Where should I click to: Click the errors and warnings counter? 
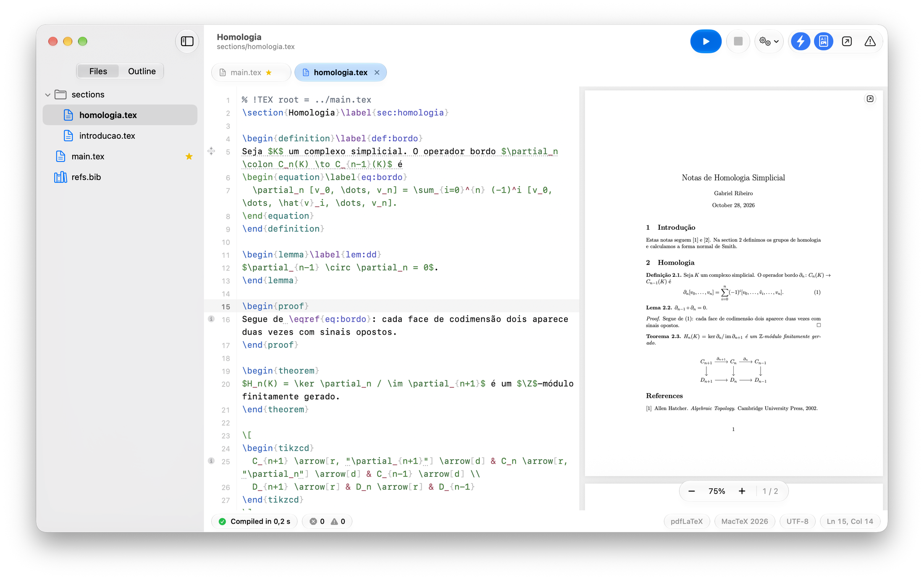coord(327,521)
